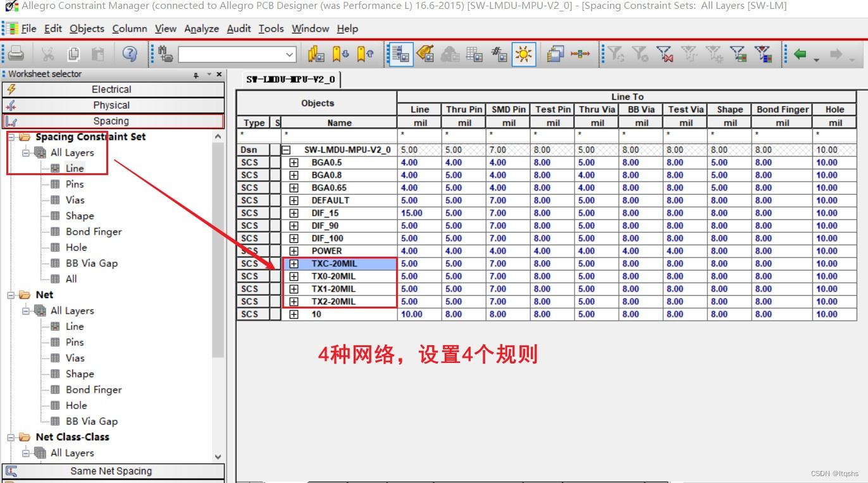868x483 pixels.
Task: Click the Copy toolbar icon
Action: [x=73, y=54]
